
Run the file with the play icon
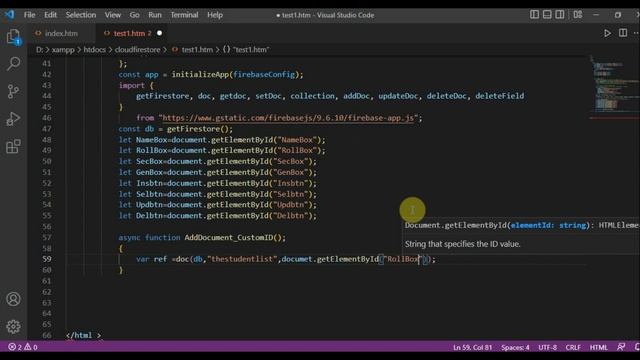coord(607,33)
